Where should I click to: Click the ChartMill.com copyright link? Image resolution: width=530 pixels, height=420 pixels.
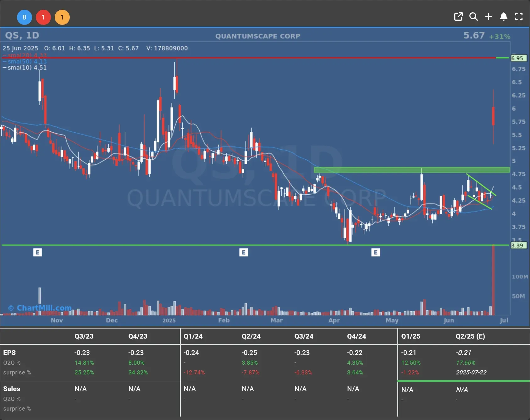point(40,308)
